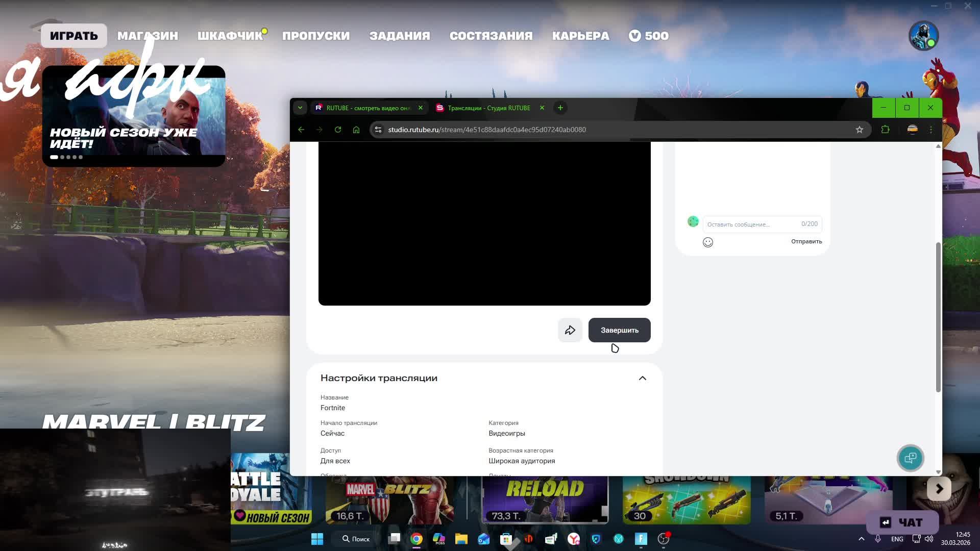The width and height of the screenshot is (980, 551).
Task: Open Microsoft 365 Copilot from taskbar
Action: [439, 539]
